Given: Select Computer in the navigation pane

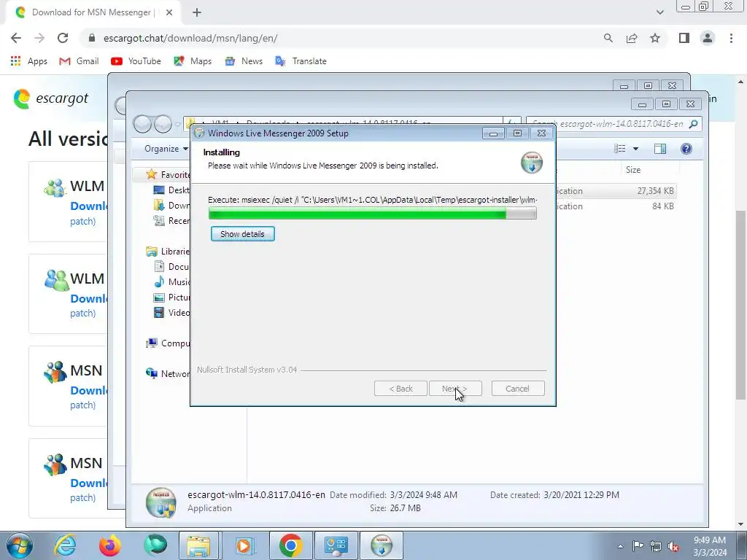Looking at the screenshot, I should coord(169,343).
